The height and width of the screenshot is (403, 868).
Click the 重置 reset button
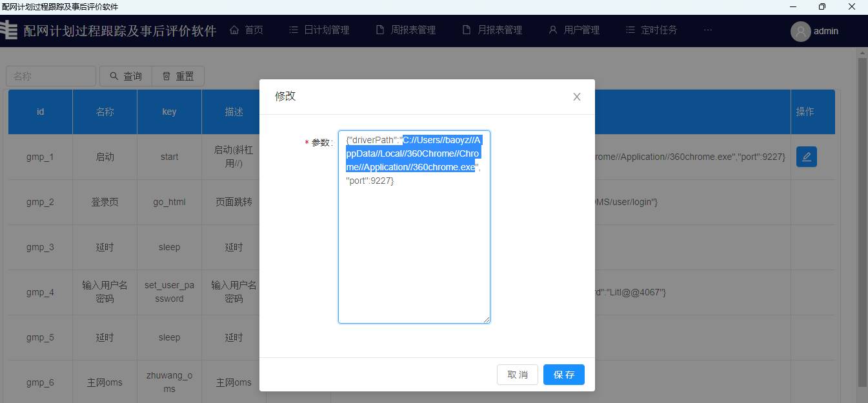point(178,76)
